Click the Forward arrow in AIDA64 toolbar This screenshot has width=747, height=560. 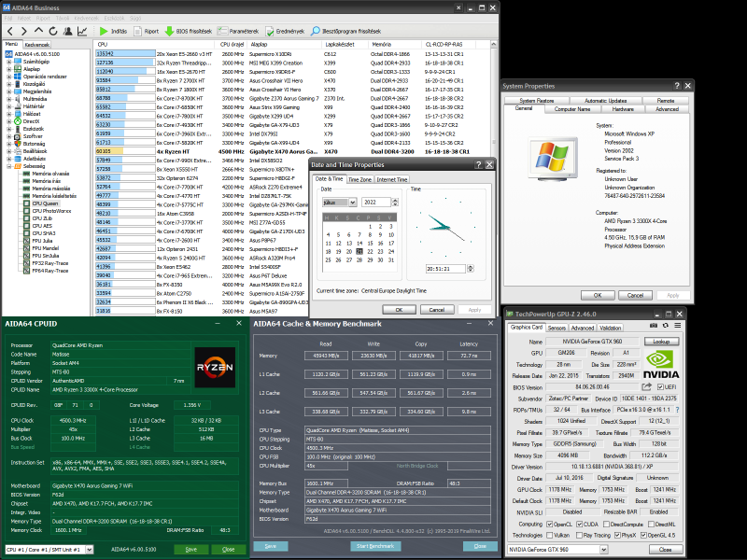pyautogui.click(x=24, y=32)
